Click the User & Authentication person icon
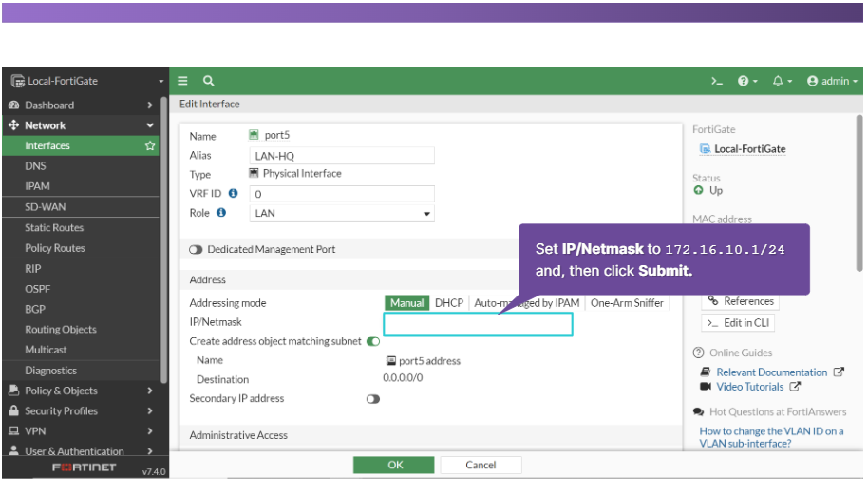Screen dimensions: 868x496 point(14,450)
